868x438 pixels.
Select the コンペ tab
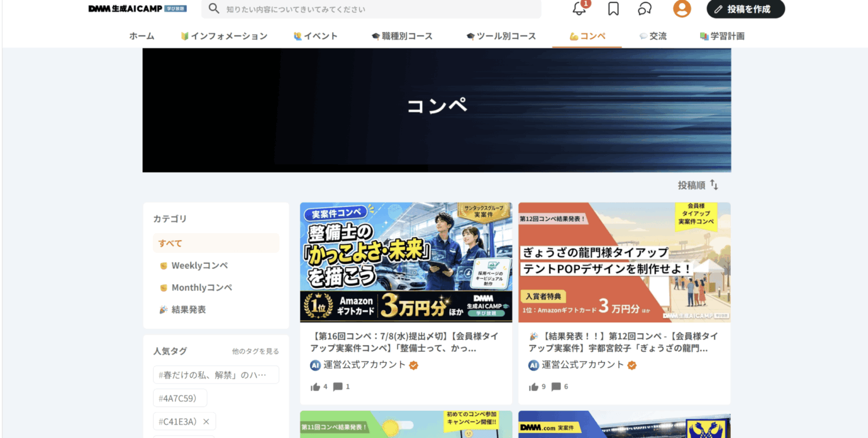pos(587,36)
